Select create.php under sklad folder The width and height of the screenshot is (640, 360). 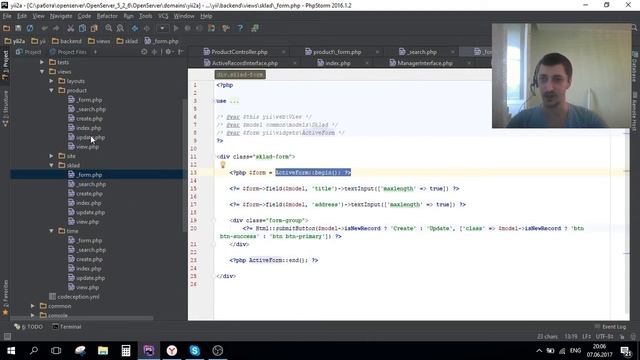tap(85, 193)
